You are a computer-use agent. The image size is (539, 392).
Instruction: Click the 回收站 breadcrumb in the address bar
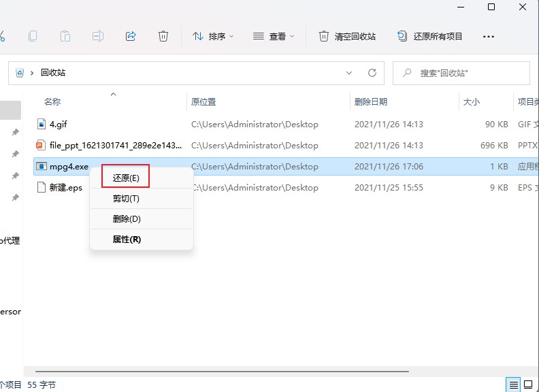[53, 73]
